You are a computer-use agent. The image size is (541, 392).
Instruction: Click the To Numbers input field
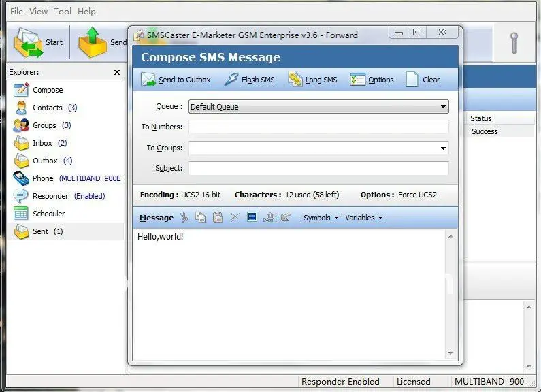[x=318, y=127]
